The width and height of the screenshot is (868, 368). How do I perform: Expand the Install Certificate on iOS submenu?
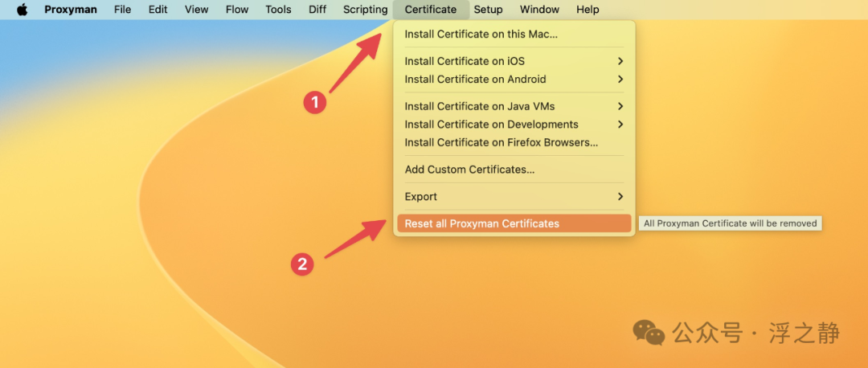pyautogui.click(x=514, y=61)
